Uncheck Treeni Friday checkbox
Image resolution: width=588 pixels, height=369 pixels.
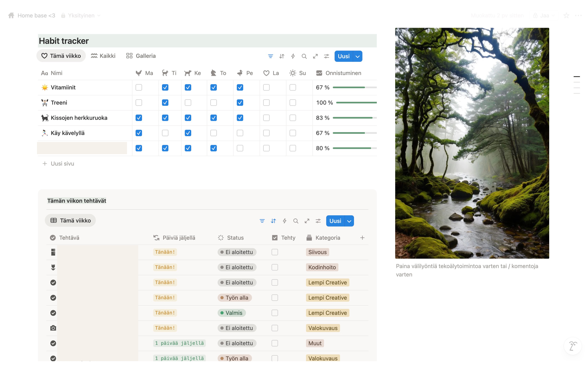tap(240, 102)
